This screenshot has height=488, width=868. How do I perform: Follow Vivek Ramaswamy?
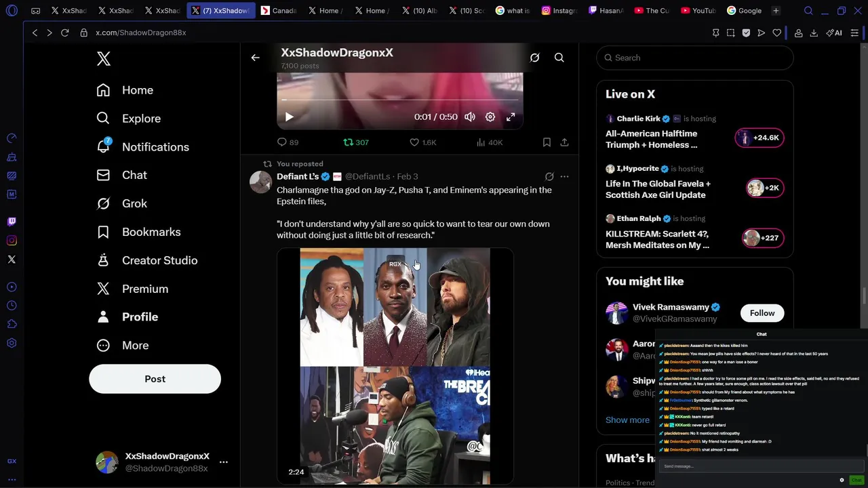(x=762, y=313)
